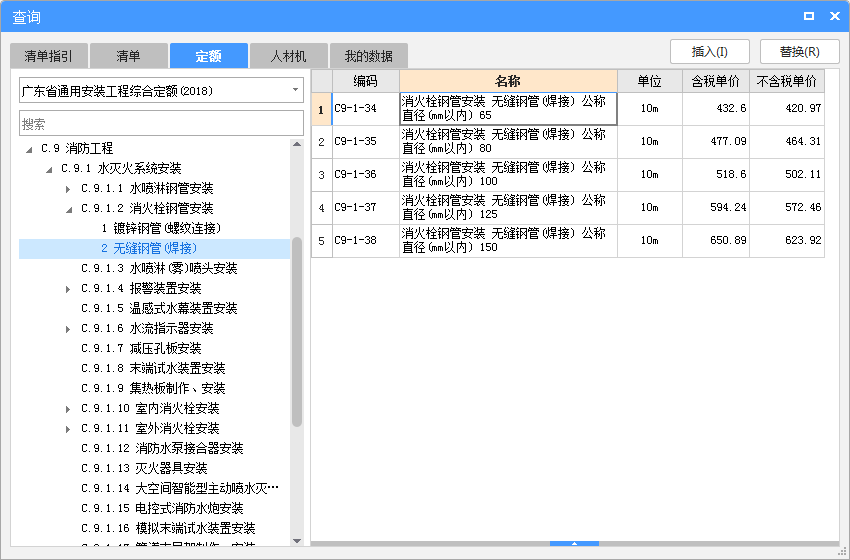Click name cell ending in 80
The image size is (850, 560).
[508, 141]
